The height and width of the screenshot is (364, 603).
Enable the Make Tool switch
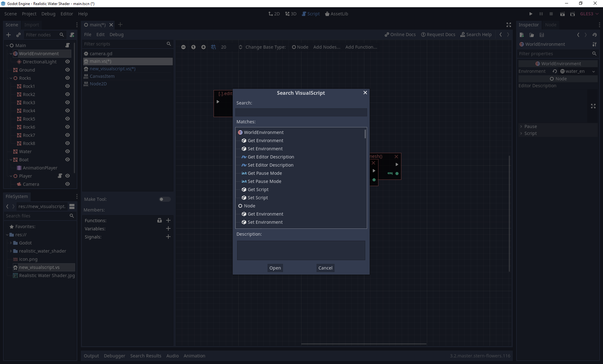164,199
